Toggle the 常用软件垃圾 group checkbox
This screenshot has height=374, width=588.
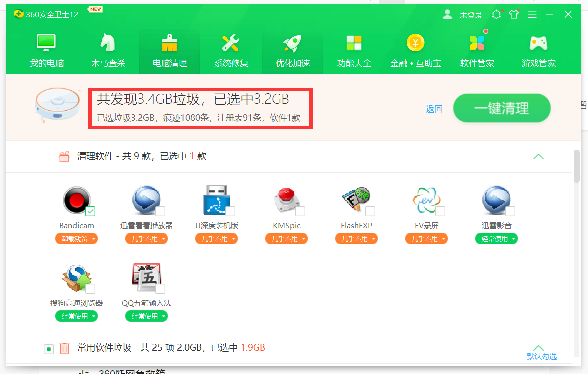49,349
